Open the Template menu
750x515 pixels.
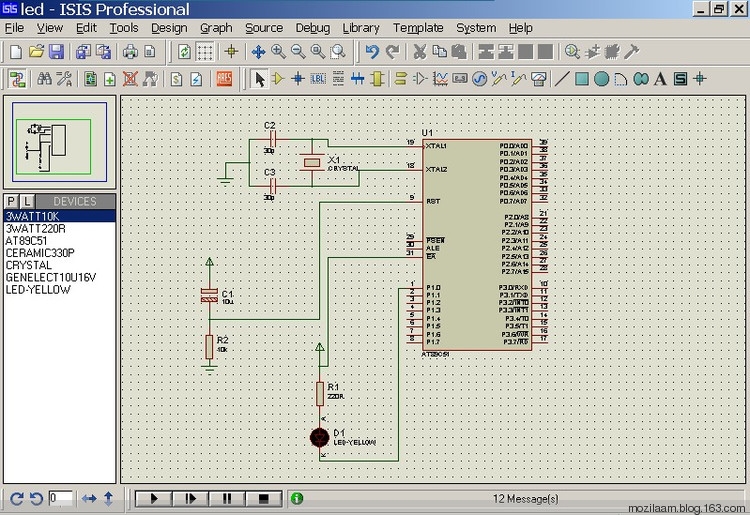click(418, 28)
